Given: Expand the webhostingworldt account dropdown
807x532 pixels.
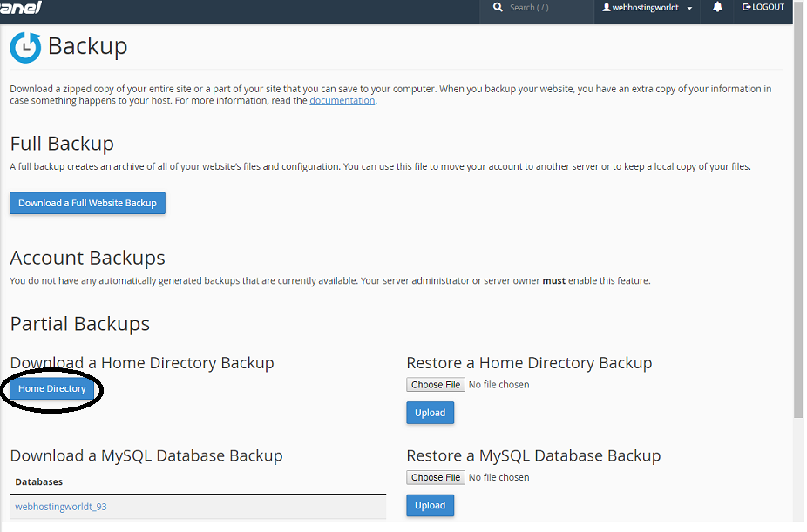Looking at the screenshot, I should coord(688,7).
